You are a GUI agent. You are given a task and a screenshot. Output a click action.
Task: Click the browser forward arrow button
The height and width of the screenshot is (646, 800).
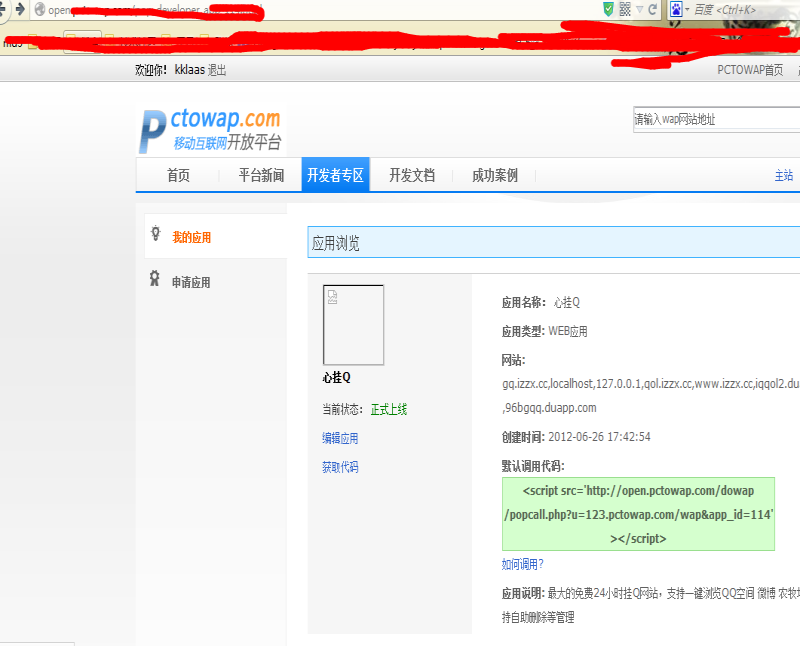pyautogui.click(x=20, y=9)
